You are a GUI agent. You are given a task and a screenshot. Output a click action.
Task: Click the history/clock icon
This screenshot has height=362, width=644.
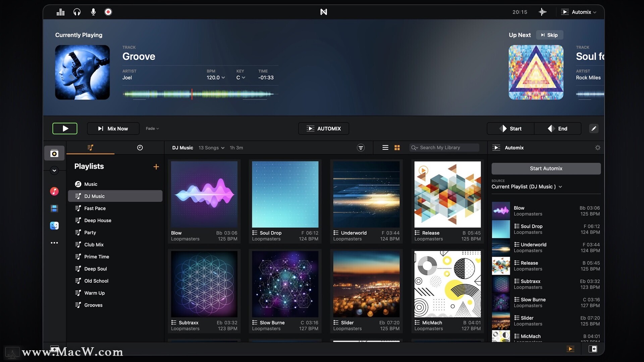(140, 147)
